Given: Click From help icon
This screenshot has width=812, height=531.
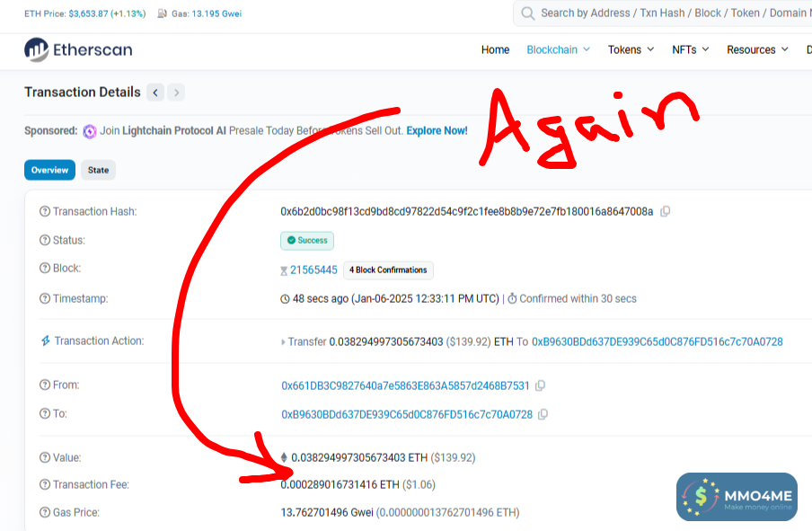Looking at the screenshot, I should [x=45, y=385].
